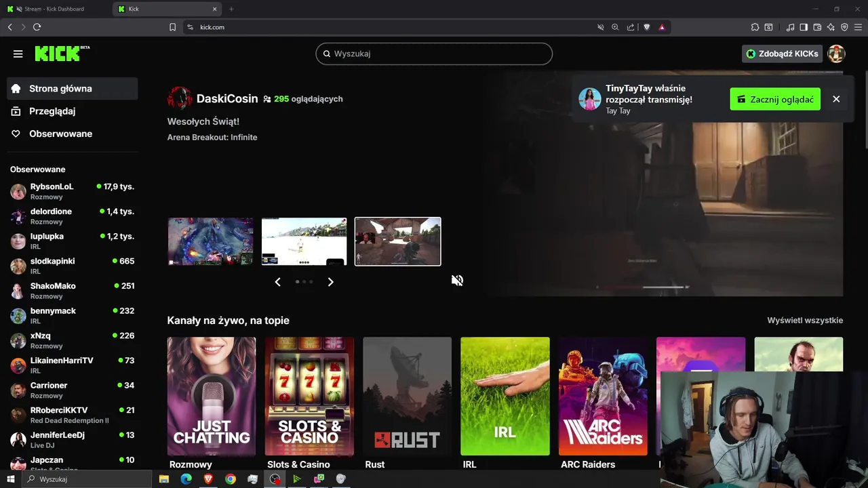Screen dimensions: 868x488
Task: Open the hamburger sidebar menu
Action: coord(18,54)
